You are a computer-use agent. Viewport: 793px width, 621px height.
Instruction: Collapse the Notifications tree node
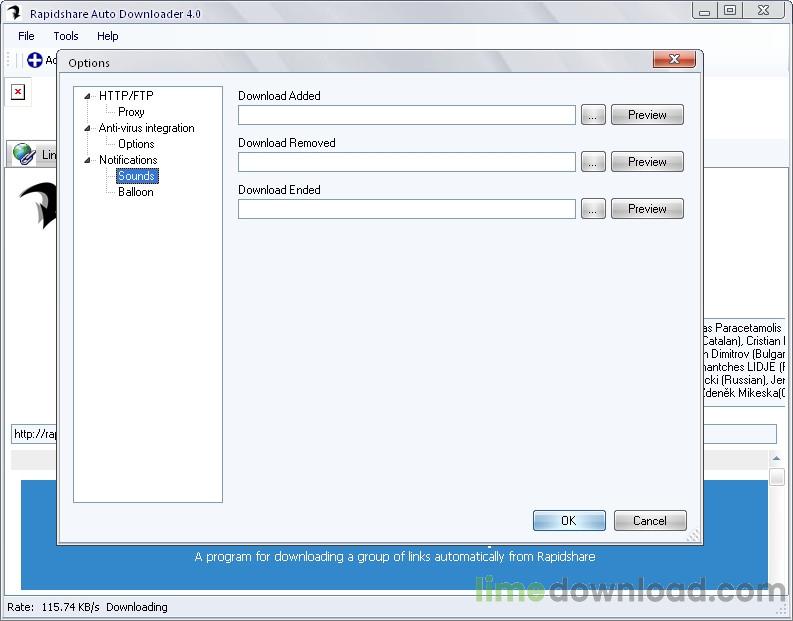pos(87,160)
